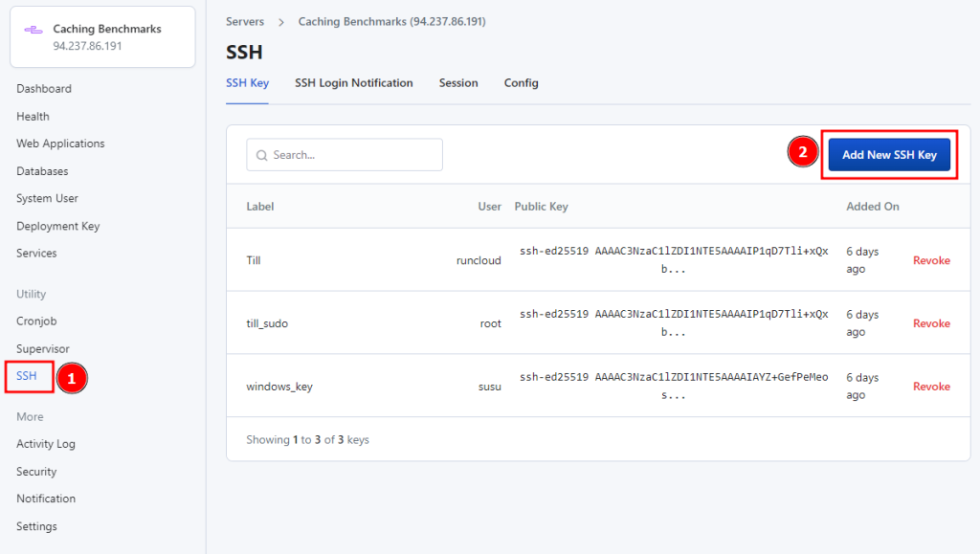Select SSH in the sidebar
Viewport: 980px width, 554px height.
click(x=27, y=376)
